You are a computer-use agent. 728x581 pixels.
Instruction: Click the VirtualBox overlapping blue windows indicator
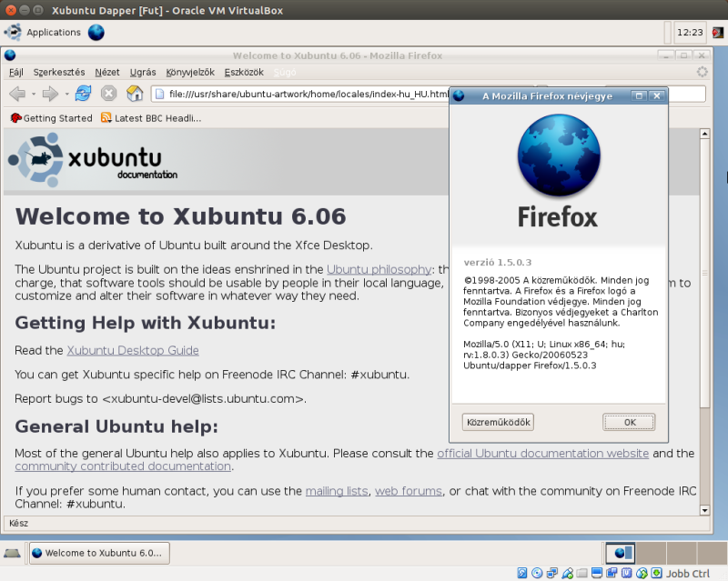(612, 574)
